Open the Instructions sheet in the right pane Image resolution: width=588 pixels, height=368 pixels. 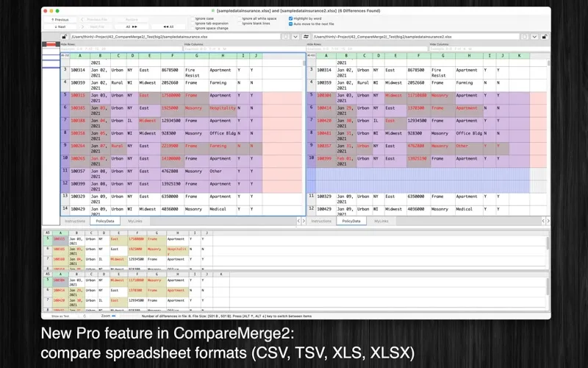pyautogui.click(x=321, y=222)
